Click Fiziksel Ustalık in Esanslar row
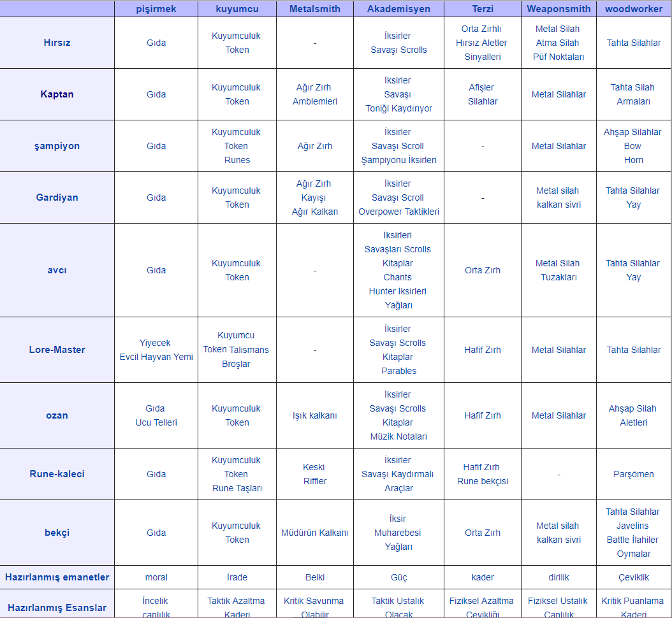 coord(558,601)
